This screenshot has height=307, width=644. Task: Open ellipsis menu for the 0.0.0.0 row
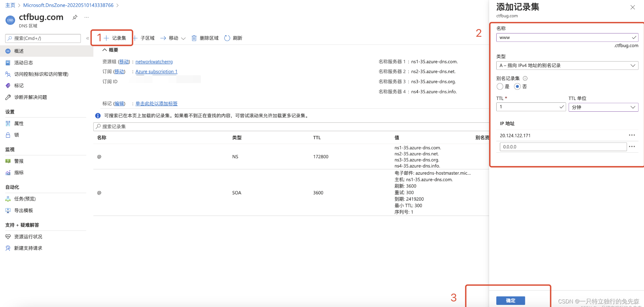pos(632,147)
